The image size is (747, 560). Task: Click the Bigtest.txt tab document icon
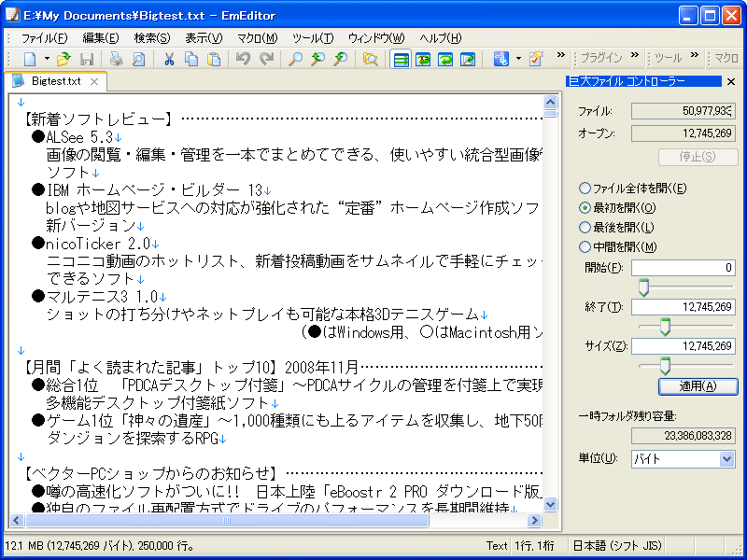(x=18, y=81)
